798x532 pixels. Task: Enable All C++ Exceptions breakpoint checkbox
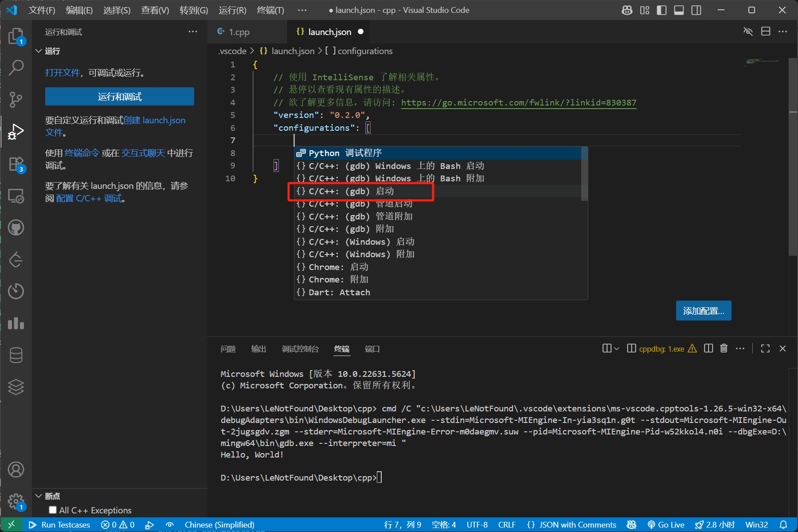click(x=53, y=510)
